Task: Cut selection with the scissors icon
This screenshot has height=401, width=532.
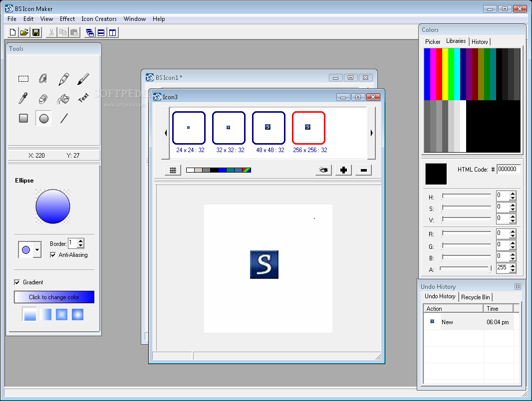Action: click(x=51, y=32)
